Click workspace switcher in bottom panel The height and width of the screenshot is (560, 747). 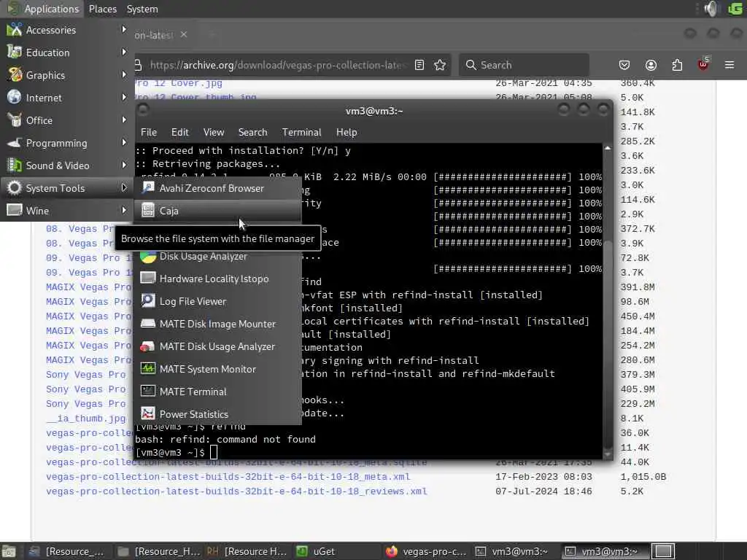pos(663,551)
